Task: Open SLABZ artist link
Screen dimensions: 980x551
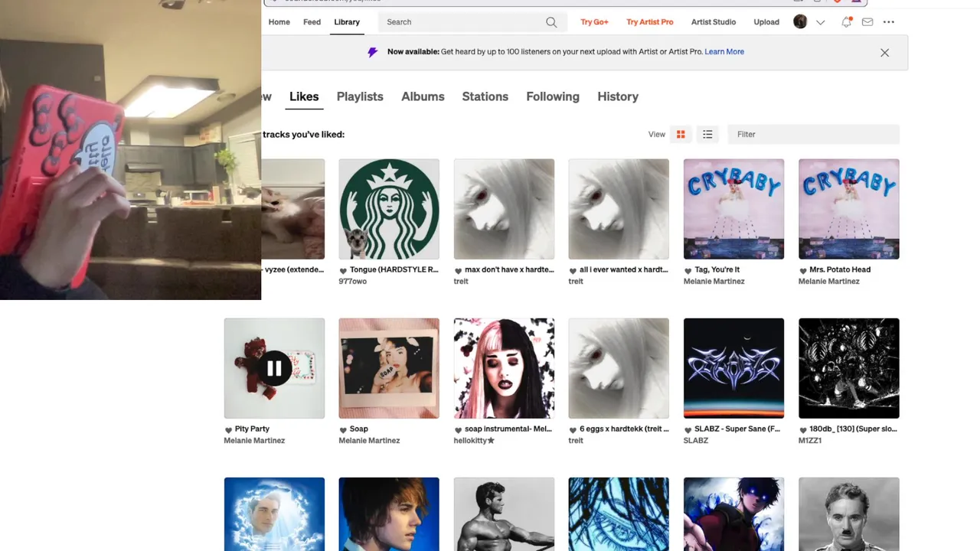Action: (696, 441)
